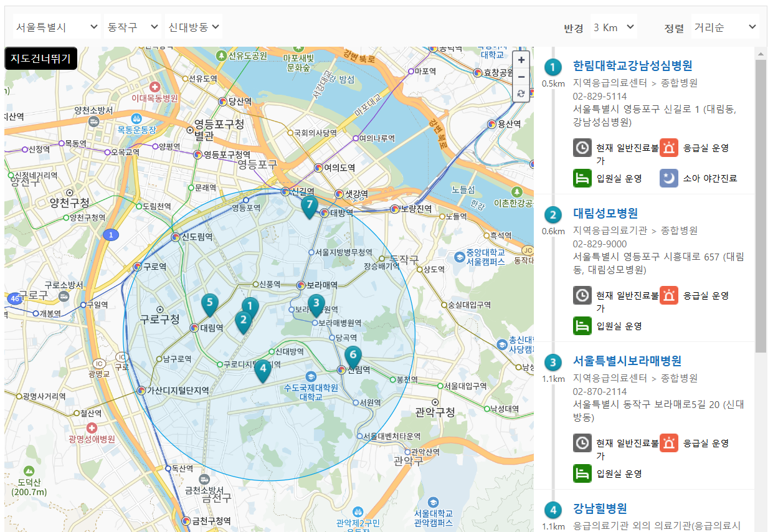Click 관악구청 label on map
The height and width of the screenshot is (532, 778).
(x=435, y=412)
